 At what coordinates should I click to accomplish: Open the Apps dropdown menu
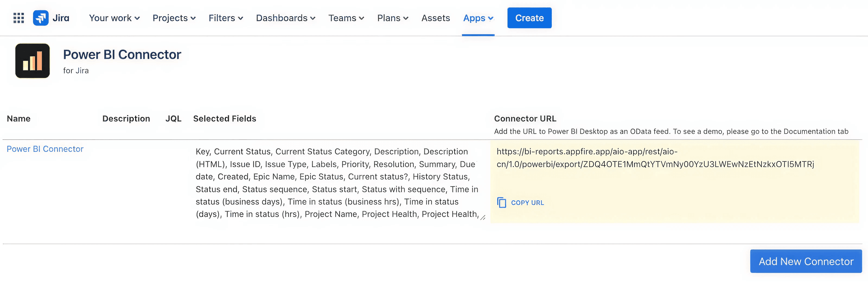(478, 18)
